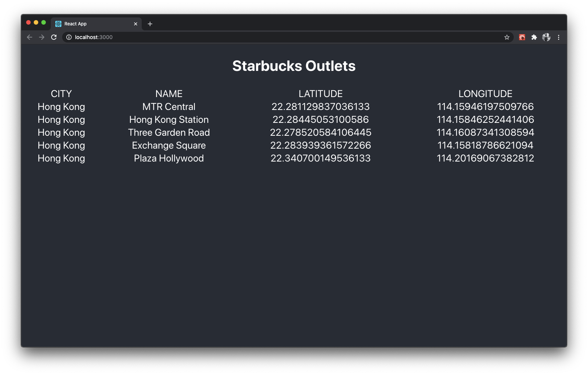588x375 pixels.
Task: Click the LATITUDE column header
Action: coord(321,94)
